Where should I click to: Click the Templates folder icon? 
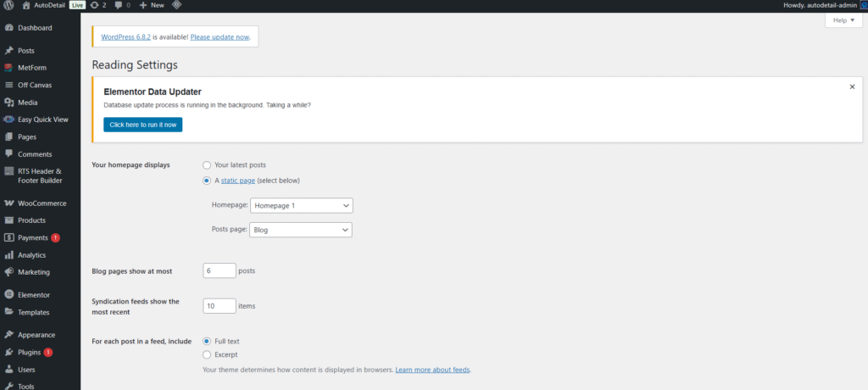pos(8,312)
